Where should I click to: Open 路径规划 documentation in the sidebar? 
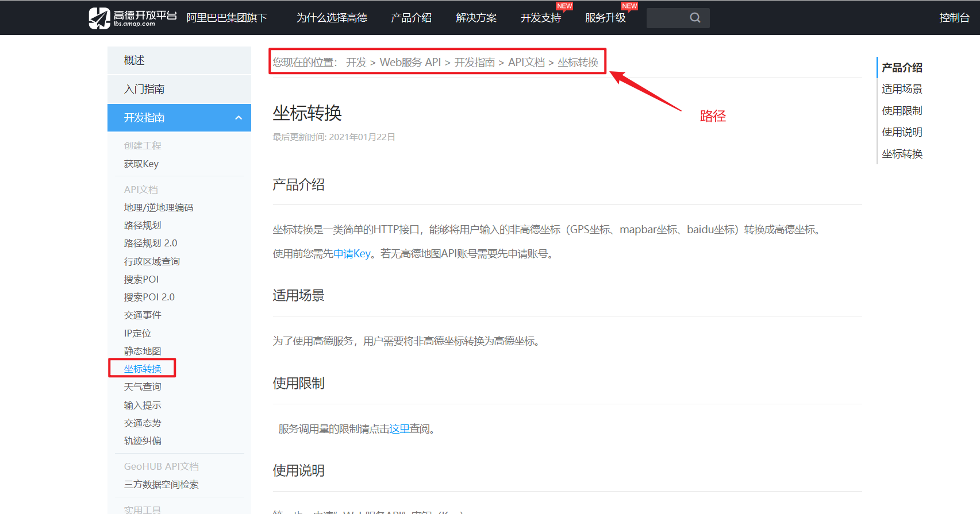point(143,225)
